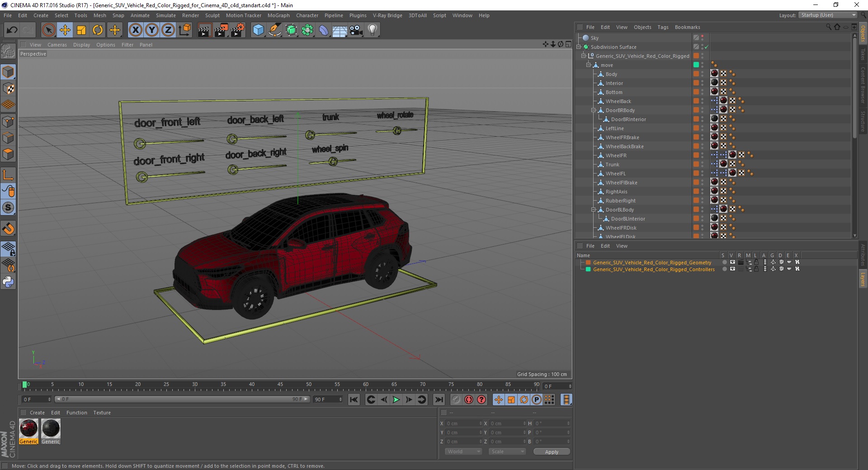Add a Camera object

tap(356, 30)
